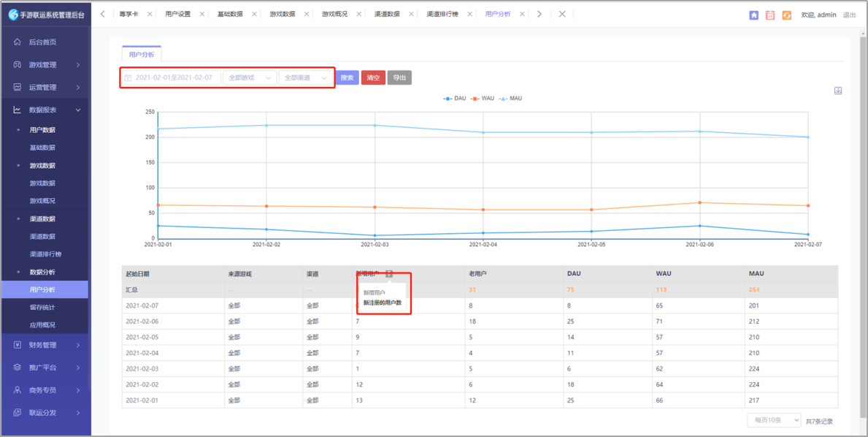Click the 来源游戏 column header
The width and height of the screenshot is (868, 437).
[239, 273]
